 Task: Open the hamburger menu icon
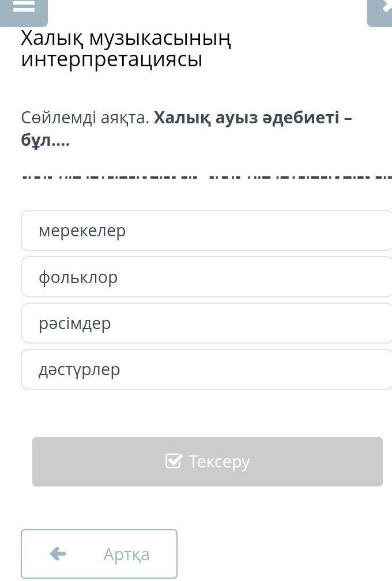[23, 8]
